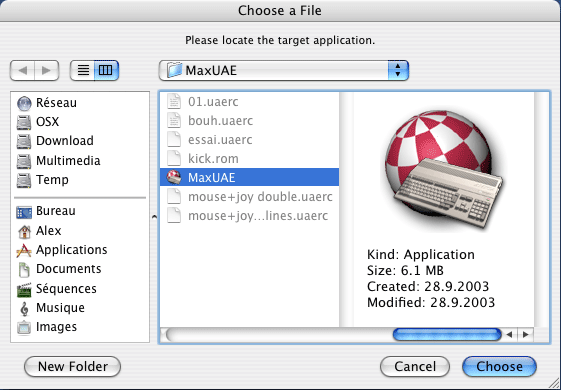The height and width of the screenshot is (390, 561).
Task: Click 01.uaerc file icon
Action: click(x=174, y=101)
